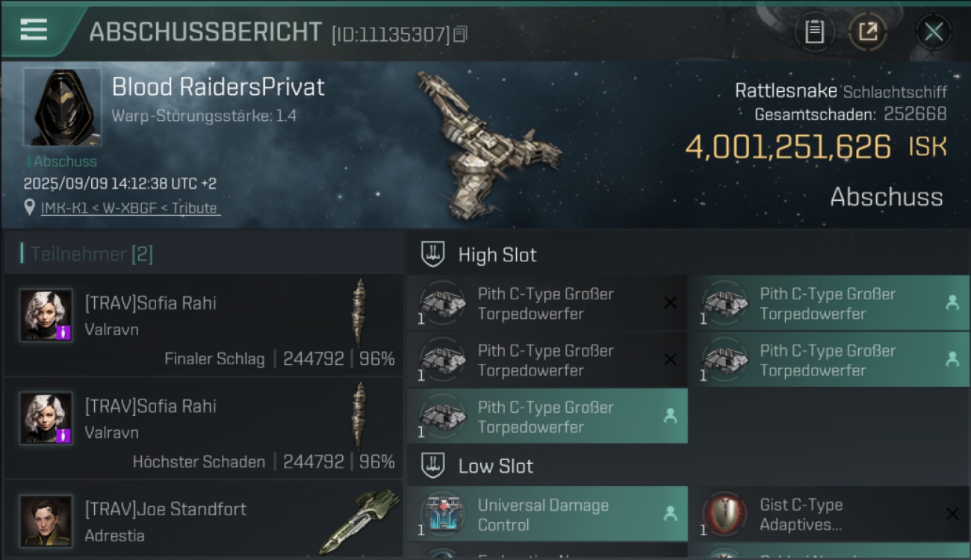Screen dimensions: 971x560
Task: Select the Sofia Rahi Finaler Schlag entry
Action: [203, 325]
